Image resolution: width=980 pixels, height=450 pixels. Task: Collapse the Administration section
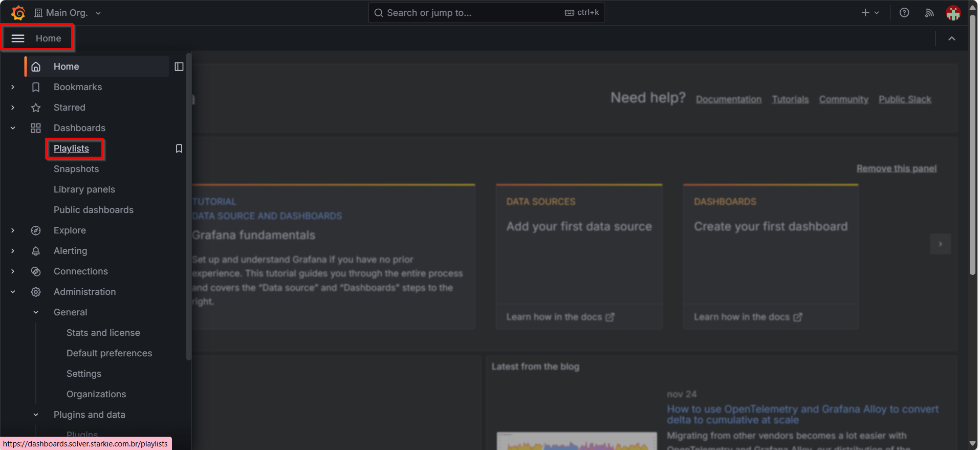(x=13, y=292)
